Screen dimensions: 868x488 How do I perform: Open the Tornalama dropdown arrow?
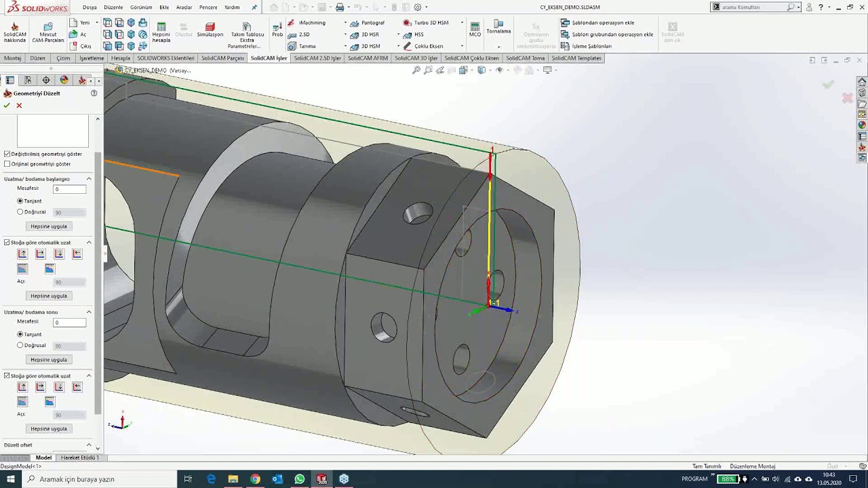click(498, 47)
